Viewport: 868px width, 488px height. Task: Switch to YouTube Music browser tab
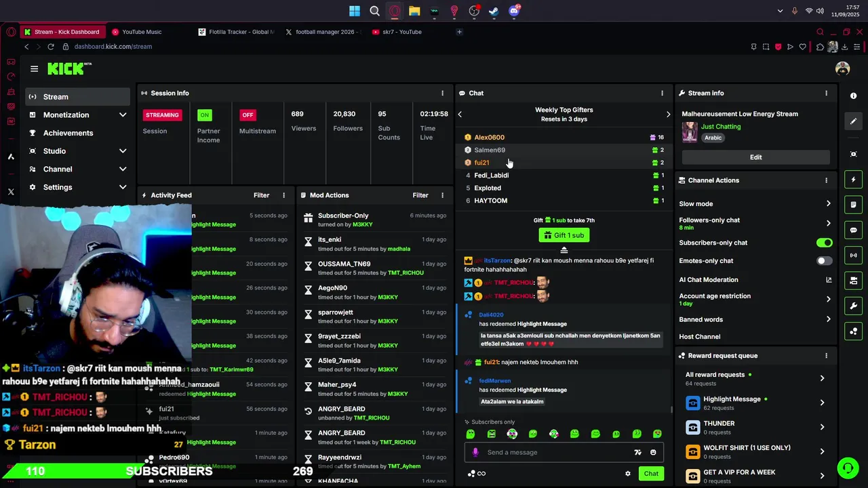142,32
